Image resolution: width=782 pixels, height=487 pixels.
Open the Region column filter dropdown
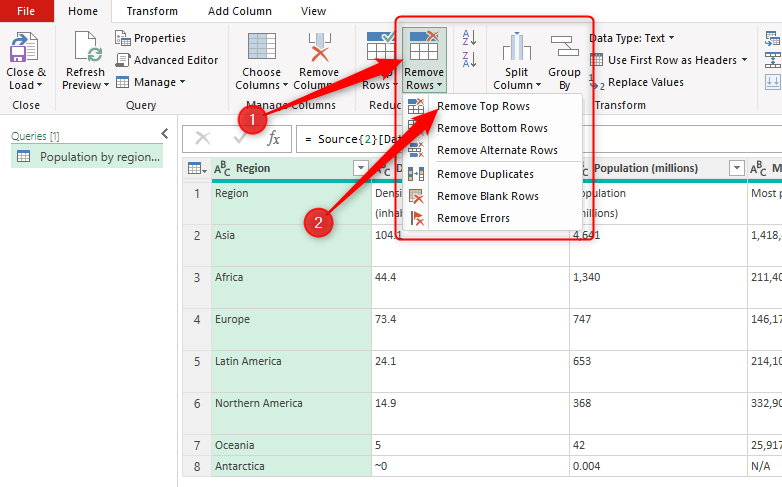tap(360, 168)
